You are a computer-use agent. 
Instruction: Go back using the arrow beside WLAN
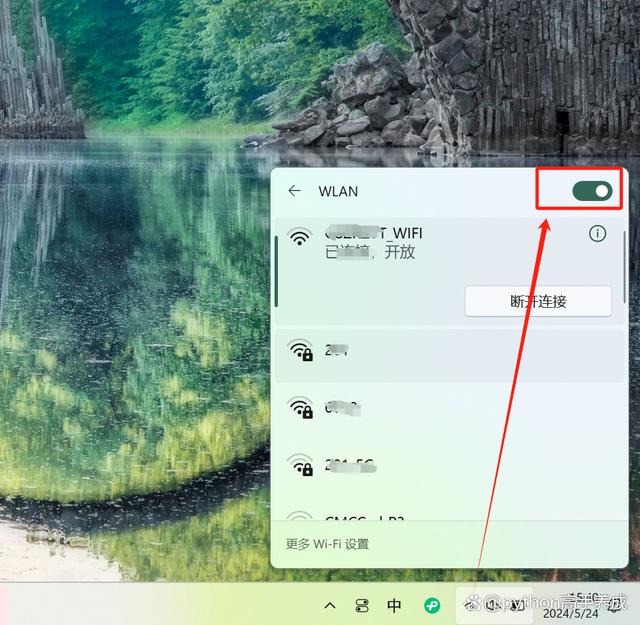click(x=294, y=191)
